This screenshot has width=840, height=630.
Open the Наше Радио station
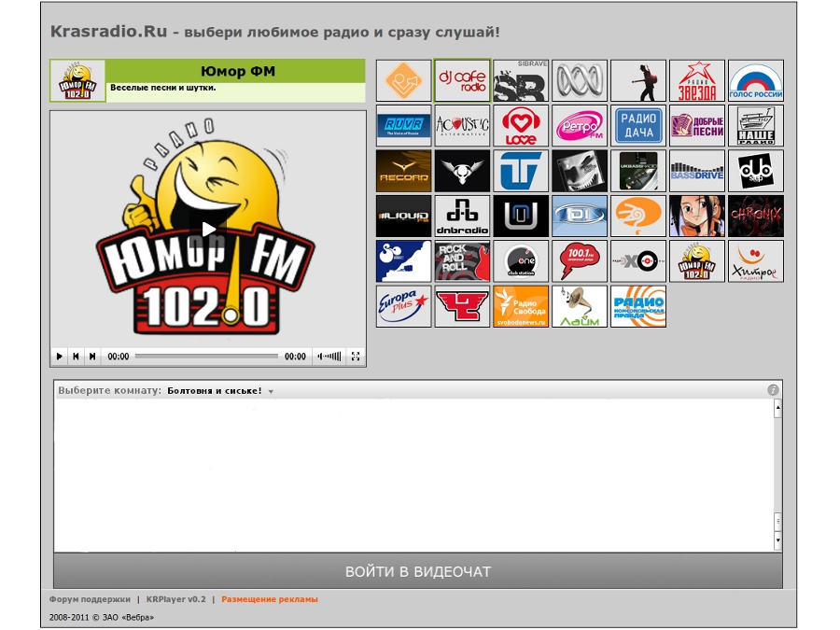point(756,126)
